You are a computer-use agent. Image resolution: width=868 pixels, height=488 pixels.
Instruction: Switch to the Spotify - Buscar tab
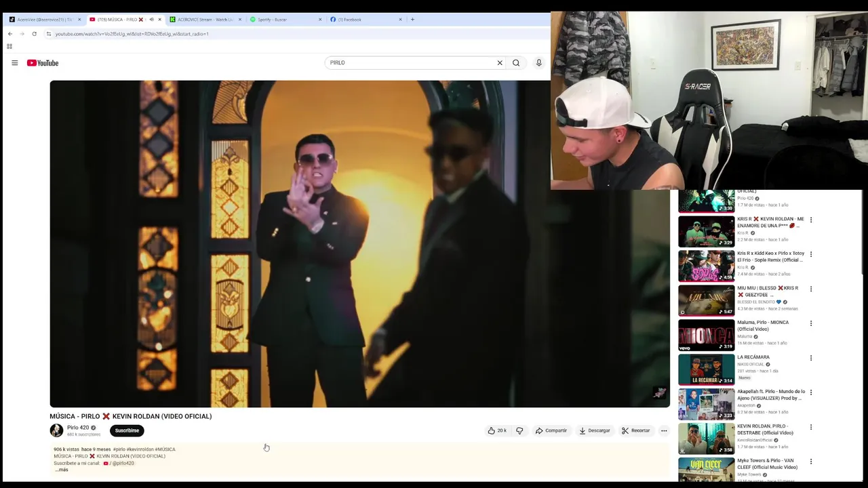coord(285,20)
